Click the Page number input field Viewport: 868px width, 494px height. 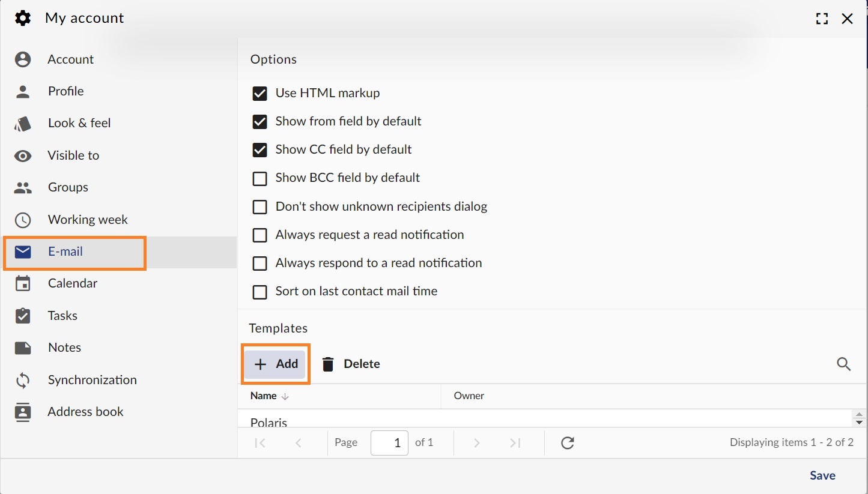coord(389,443)
